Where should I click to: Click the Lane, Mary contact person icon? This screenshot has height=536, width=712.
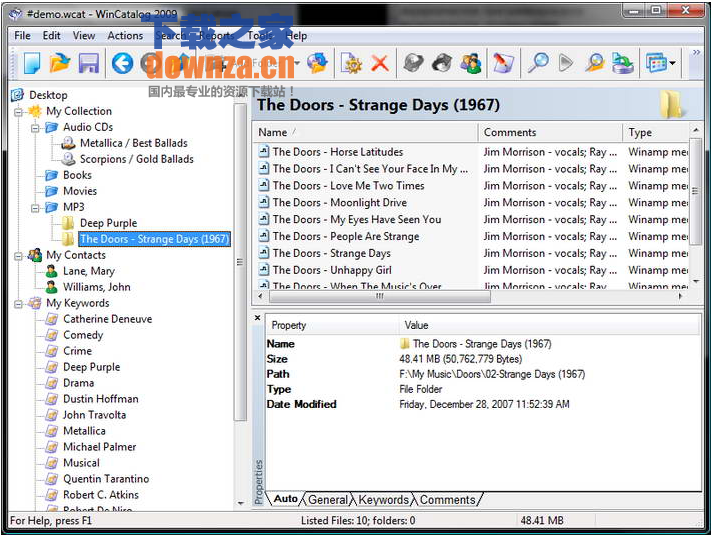(52, 271)
